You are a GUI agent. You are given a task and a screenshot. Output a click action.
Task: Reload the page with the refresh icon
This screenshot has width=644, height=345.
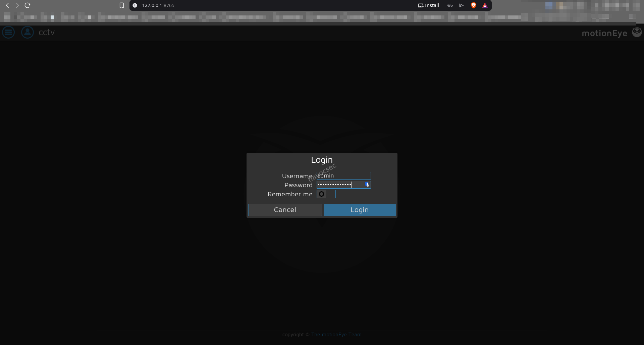click(28, 5)
